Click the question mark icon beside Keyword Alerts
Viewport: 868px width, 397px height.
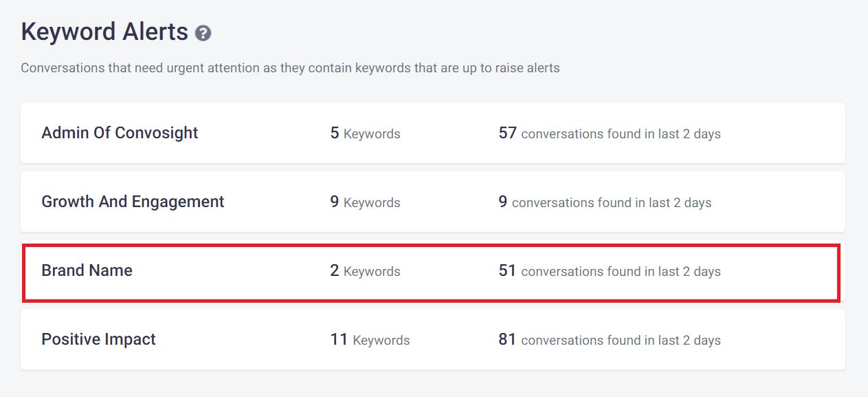pos(203,32)
